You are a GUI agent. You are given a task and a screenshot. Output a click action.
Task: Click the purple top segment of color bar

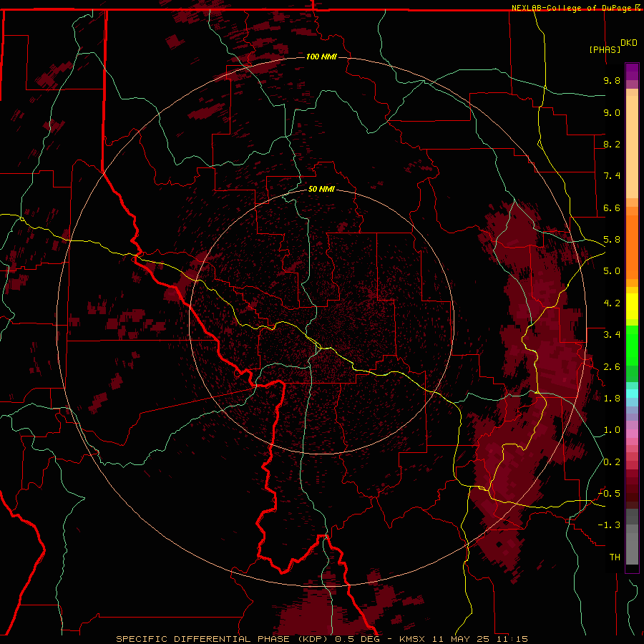click(632, 72)
